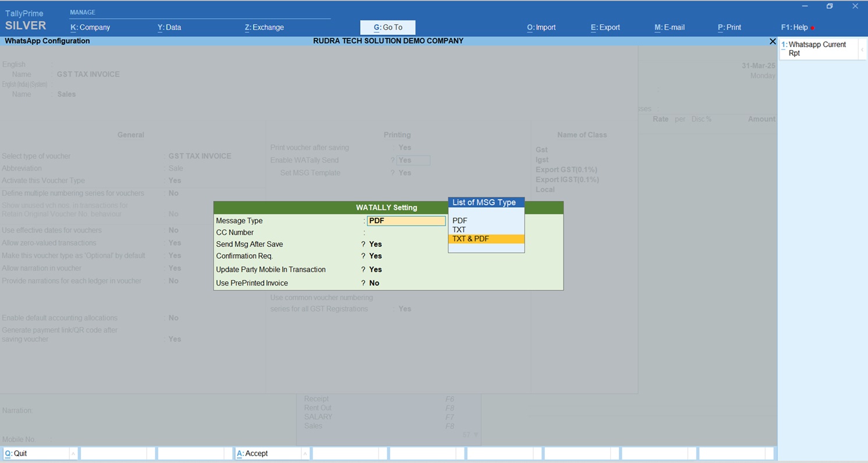This screenshot has width=868, height=463.
Task: Open Whatsapp Current Rpt from sidebar
Action: pos(817,49)
